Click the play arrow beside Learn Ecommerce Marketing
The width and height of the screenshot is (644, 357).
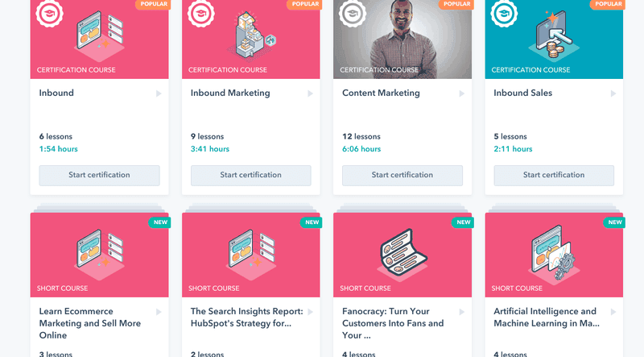159,312
